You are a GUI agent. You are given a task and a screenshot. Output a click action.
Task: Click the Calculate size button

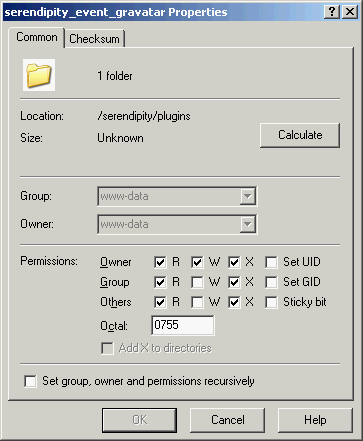click(300, 135)
